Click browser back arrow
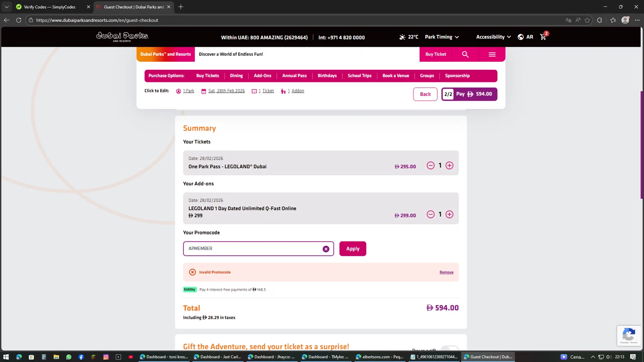The width and height of the screenshot is (644, 362). pos(6,20)
